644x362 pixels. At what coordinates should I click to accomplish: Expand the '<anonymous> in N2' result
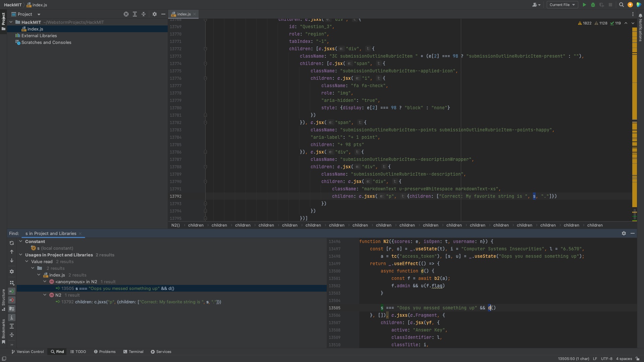coord(44,282)
